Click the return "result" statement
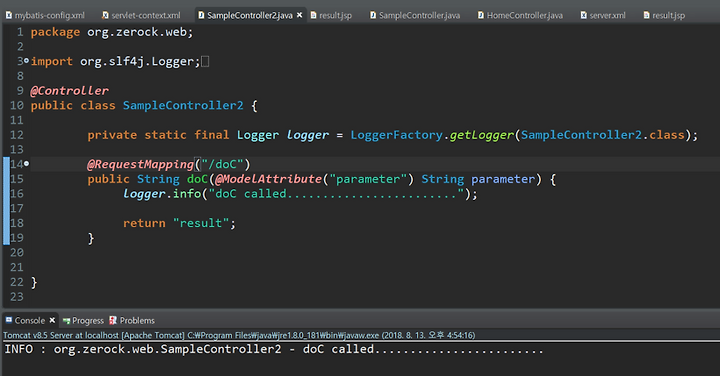Viewport: 720px width, 376px height. [x=179, y=223]
